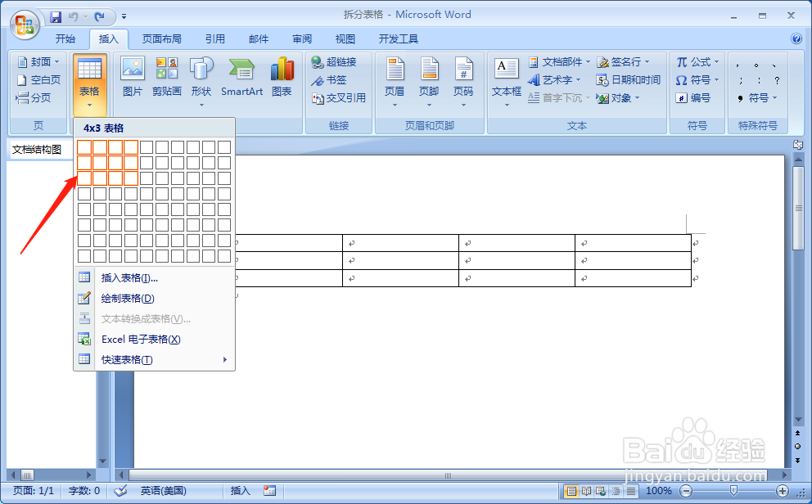
Task: Switch to the Home (开始) tab
Action: 65,38
